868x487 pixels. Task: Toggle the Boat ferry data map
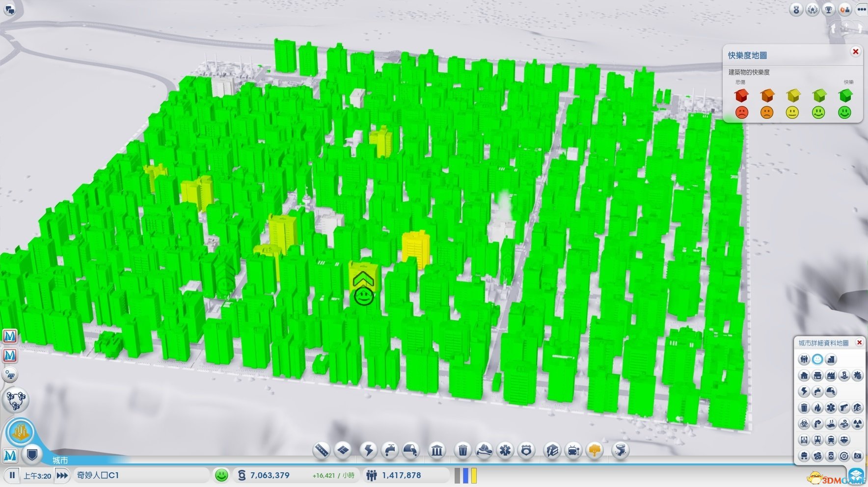(844, 439)
